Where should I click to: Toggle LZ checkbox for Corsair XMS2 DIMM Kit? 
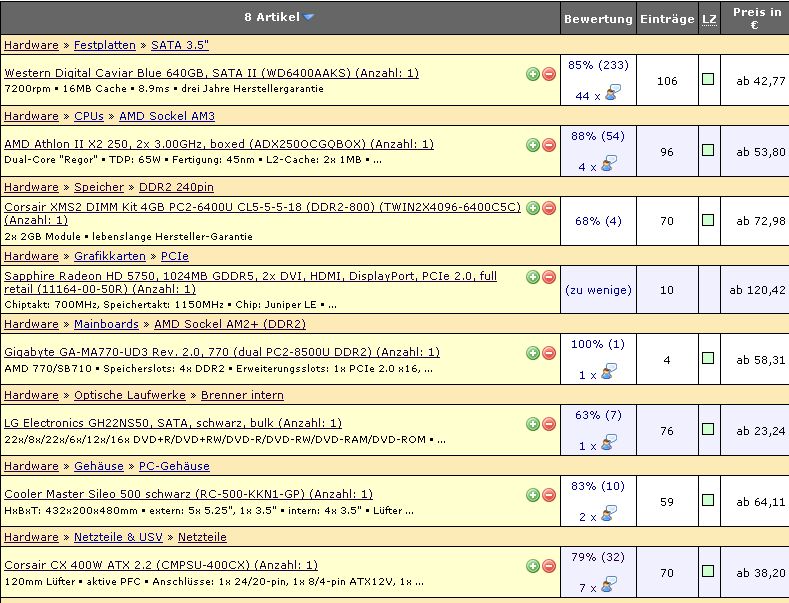[708, 220]
